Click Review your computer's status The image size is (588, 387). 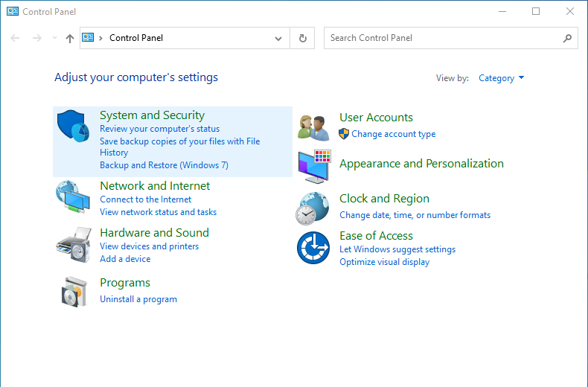pos(160,129)
